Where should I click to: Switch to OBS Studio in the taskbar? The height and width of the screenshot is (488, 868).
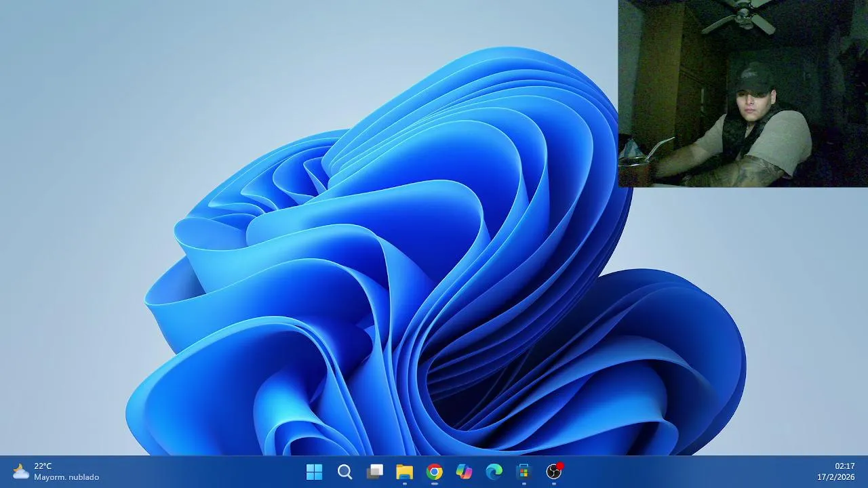554,472
